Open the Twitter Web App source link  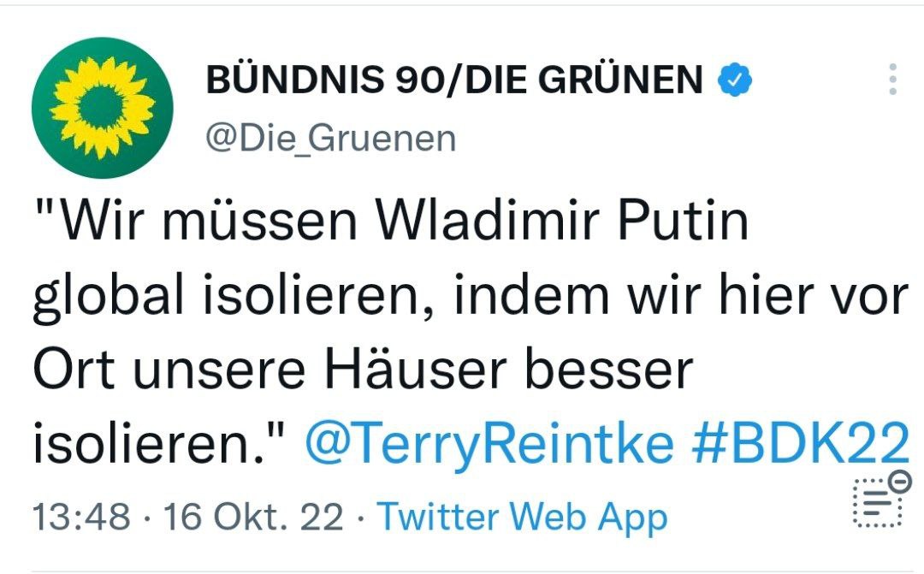(x=522, y=517)
